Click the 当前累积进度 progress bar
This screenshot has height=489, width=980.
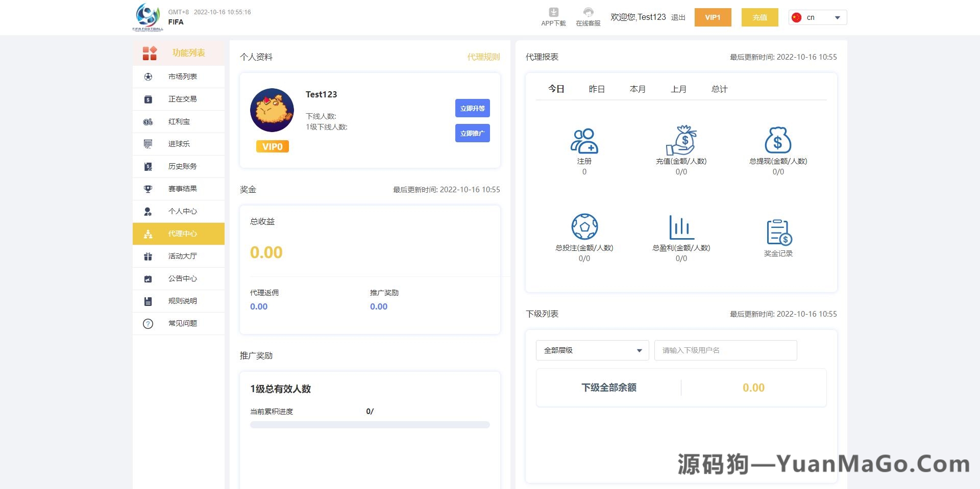[369, 424]
